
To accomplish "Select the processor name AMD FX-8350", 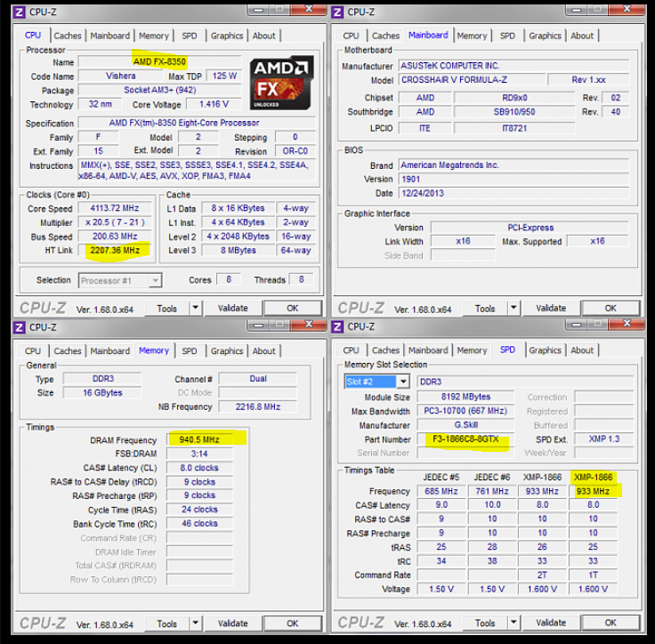I will (159, 61).
